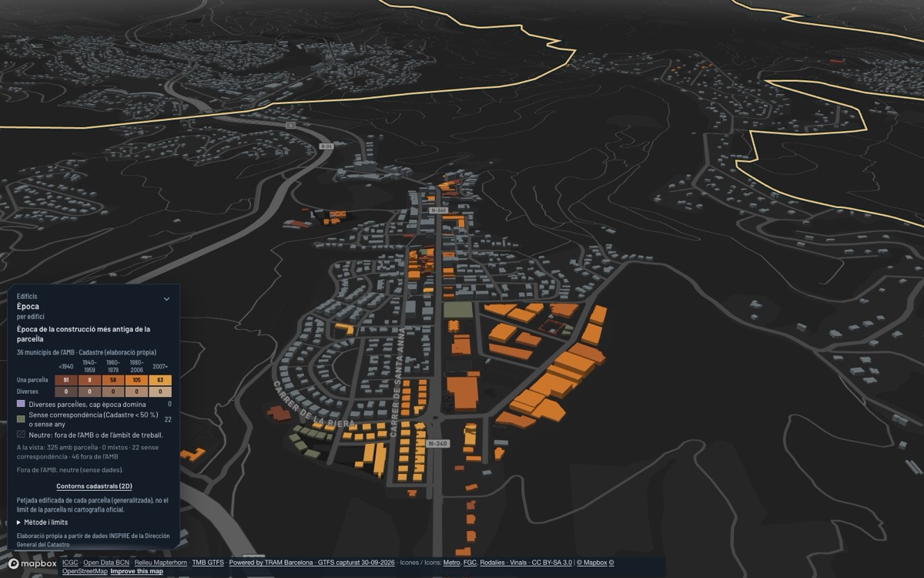Click the B-24 road shield
924x578 pixels.
pos(326,146)
